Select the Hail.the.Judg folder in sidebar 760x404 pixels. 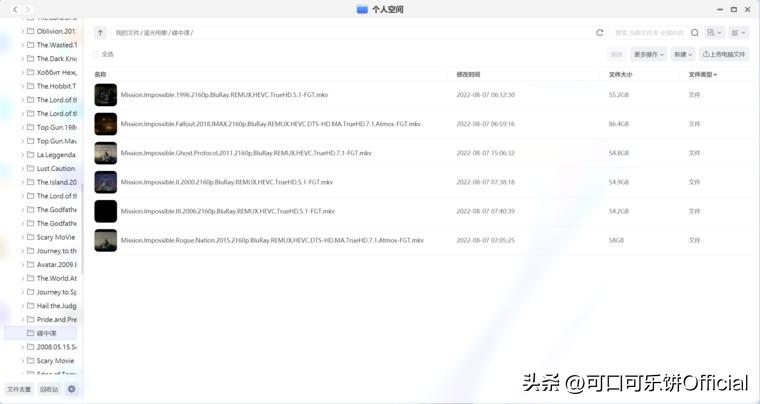tap(56, 306)
